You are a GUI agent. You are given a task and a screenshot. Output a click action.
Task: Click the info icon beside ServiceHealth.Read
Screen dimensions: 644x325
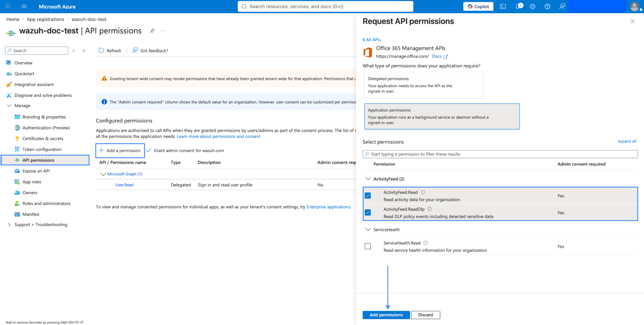tap(426, 243)
